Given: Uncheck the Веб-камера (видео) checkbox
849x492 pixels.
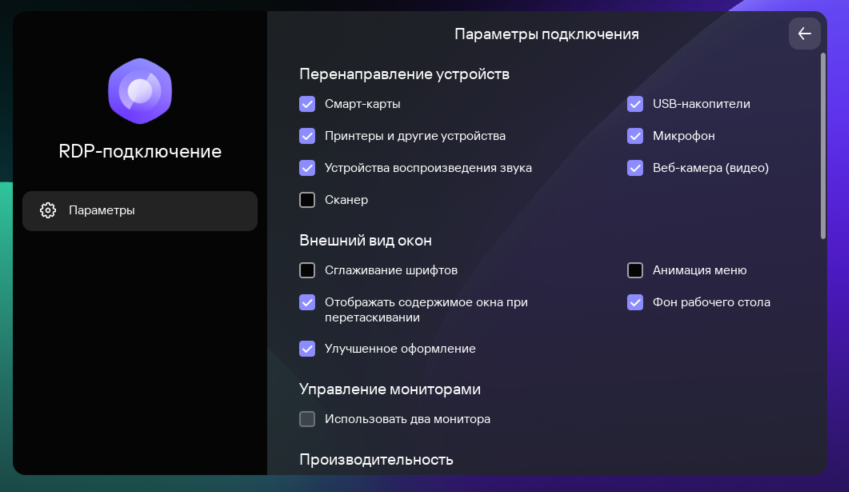Looking at the screenshot, I should (x=635, y=168).
